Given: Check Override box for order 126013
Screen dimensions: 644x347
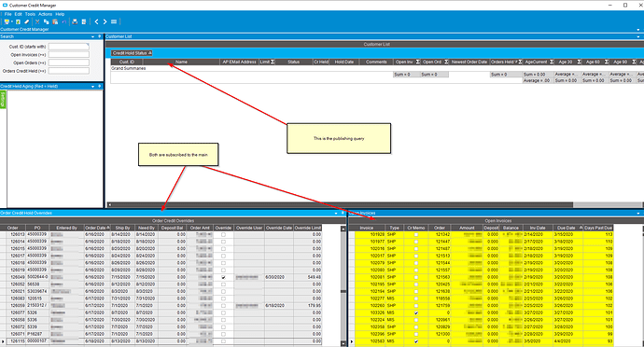Looking at the screenshot, I should click(x=223, y=235).
